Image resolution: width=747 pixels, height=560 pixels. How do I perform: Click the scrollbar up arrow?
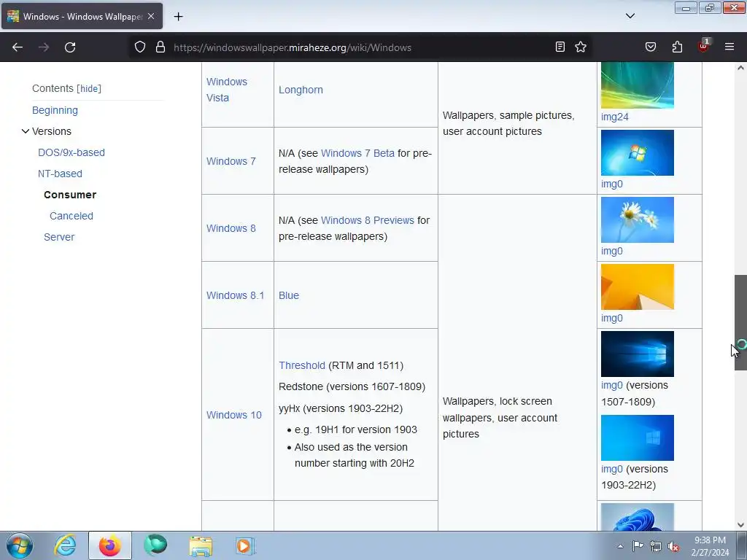coord(740,68)
